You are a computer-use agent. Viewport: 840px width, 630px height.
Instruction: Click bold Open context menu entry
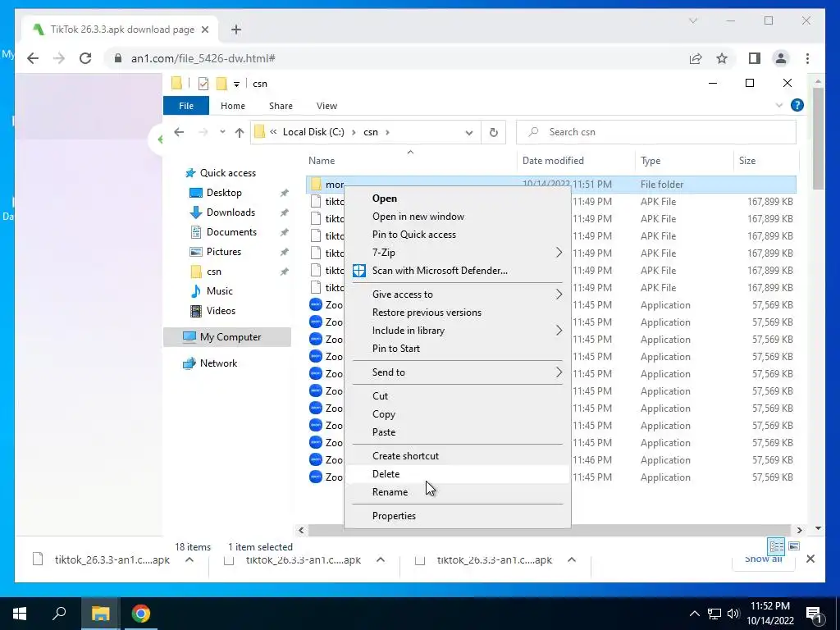[384, 199]
